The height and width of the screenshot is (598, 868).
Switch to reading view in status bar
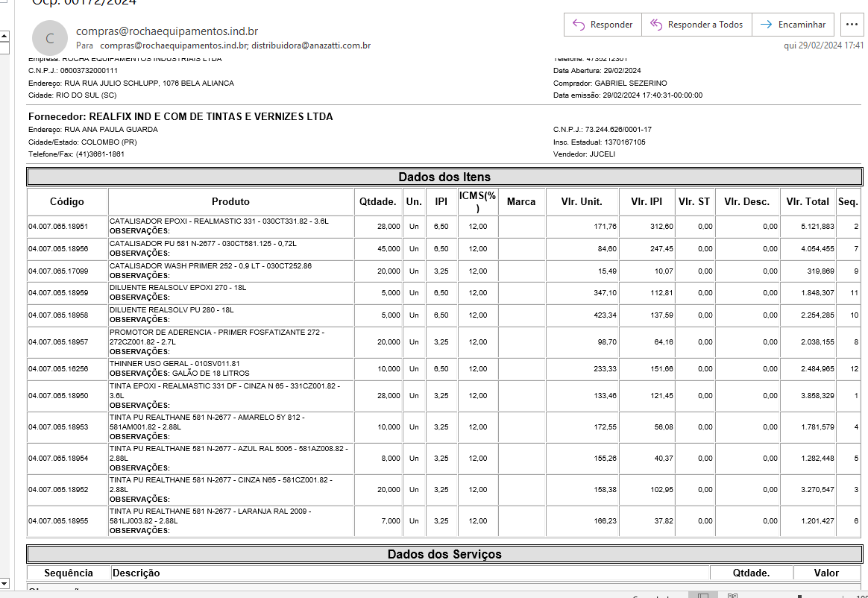pyautogui.click(x=732, y=596)
